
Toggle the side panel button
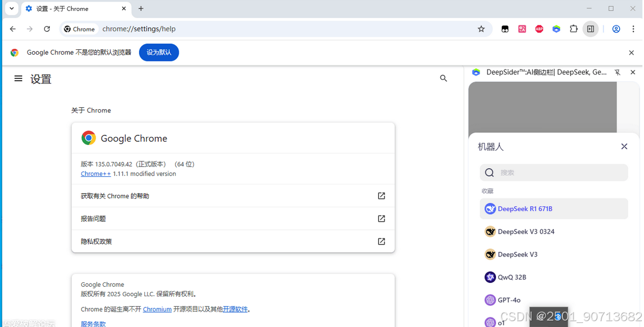coord(590,29)
